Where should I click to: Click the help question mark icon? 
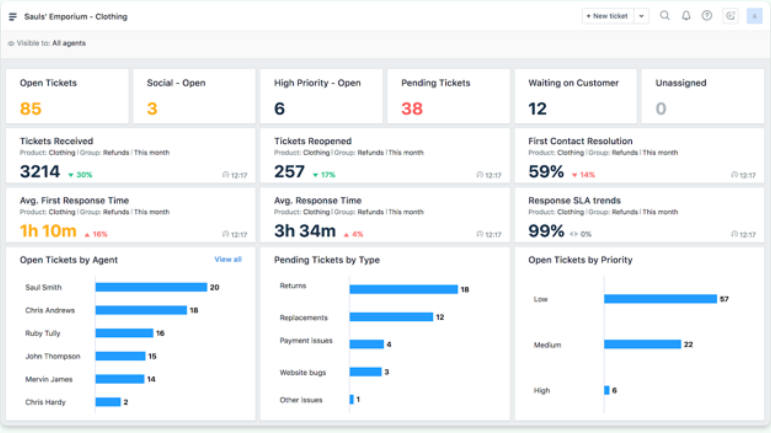(707, 16)
